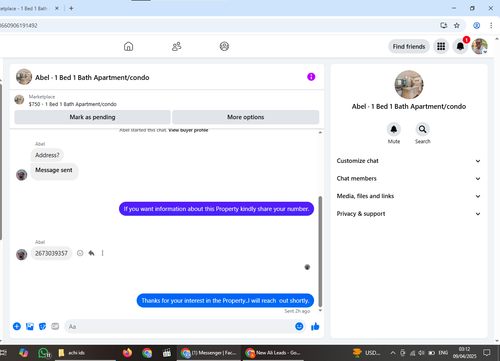
Task: Click the 'Thanks for your interest' message
Action: (x=225, y=300)
